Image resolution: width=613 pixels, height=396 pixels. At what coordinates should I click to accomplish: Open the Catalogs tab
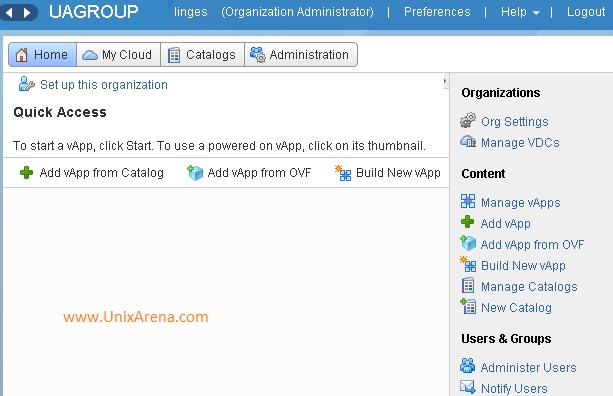(x=203, y=55)
